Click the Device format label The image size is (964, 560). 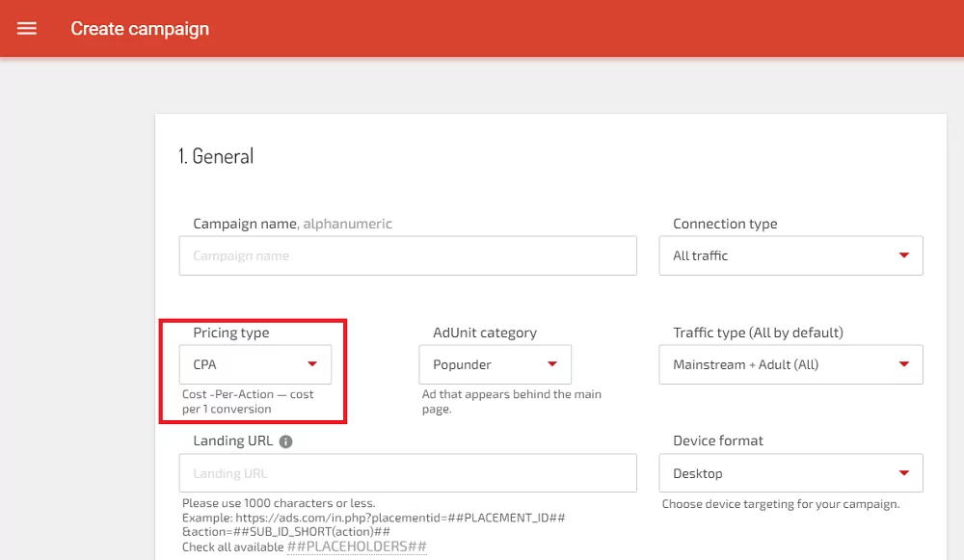click(x=718, y=440)
